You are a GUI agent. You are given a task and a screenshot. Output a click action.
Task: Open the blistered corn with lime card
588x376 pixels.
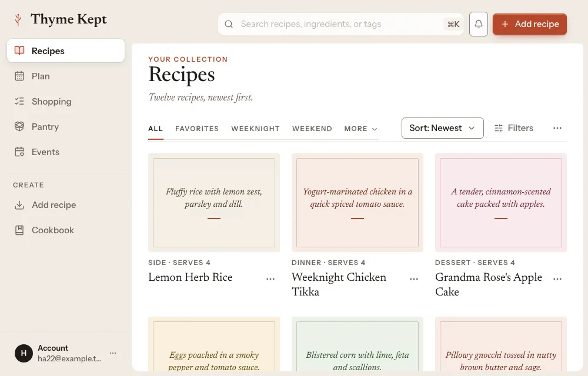(x=358, y=344)
